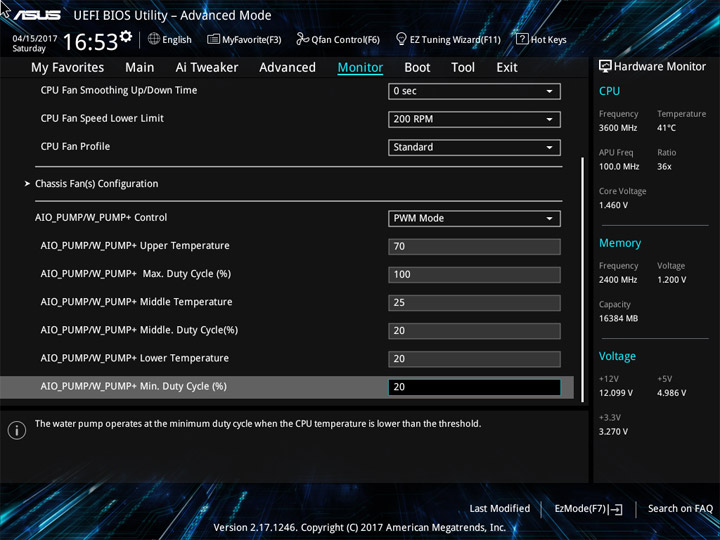
Task: Click the 4.986 V reading
Action: (671, 393)
